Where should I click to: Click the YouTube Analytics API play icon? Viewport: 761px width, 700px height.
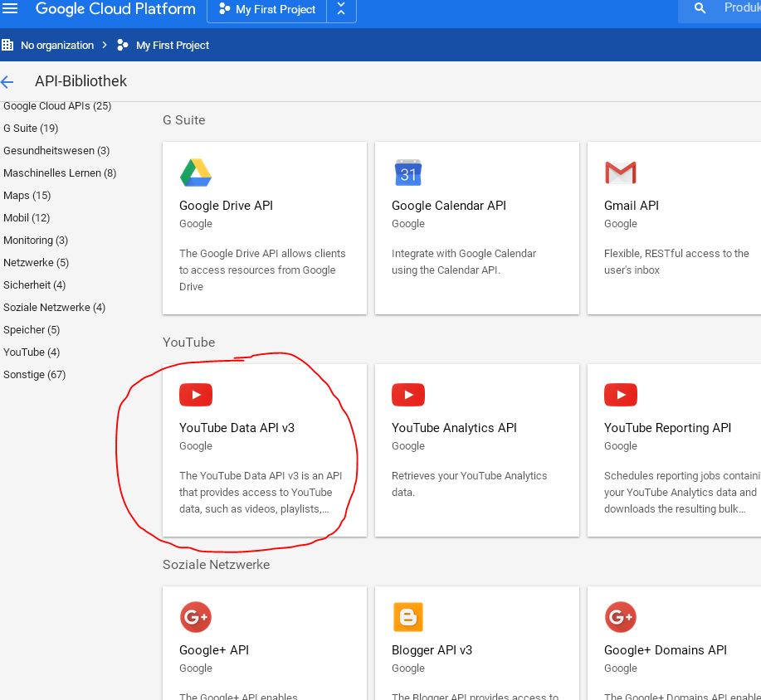pyautogui.click(x=408, y=395)
